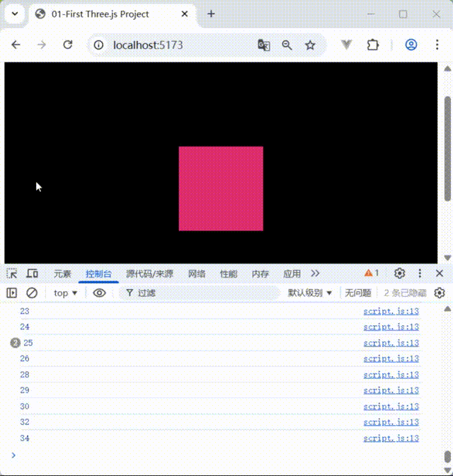Screen dimensions: 453x476
Task: Close the 01-First Three.js Project tab
Action: (x=185, y=14)
